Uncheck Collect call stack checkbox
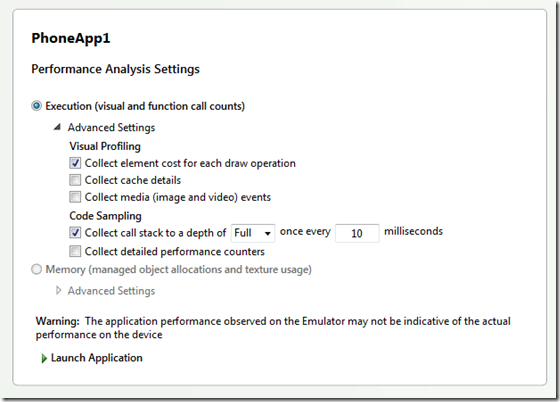 [x=75, y=233]
